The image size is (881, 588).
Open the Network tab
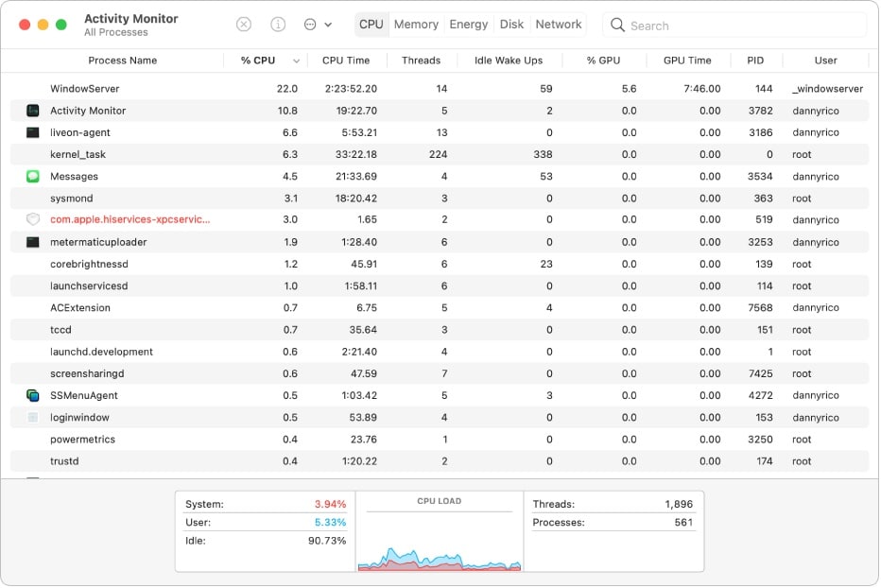coord(559,25)
